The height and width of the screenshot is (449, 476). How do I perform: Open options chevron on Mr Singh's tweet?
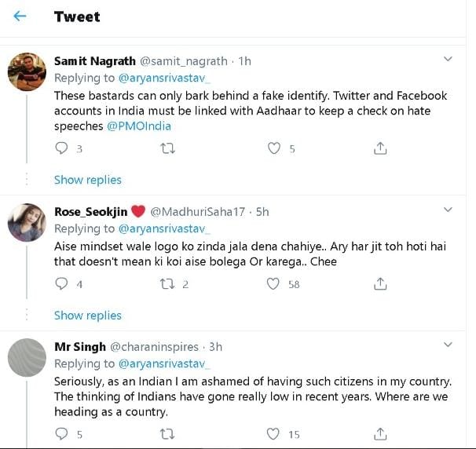pyautogui.click(x=448, y=345)
